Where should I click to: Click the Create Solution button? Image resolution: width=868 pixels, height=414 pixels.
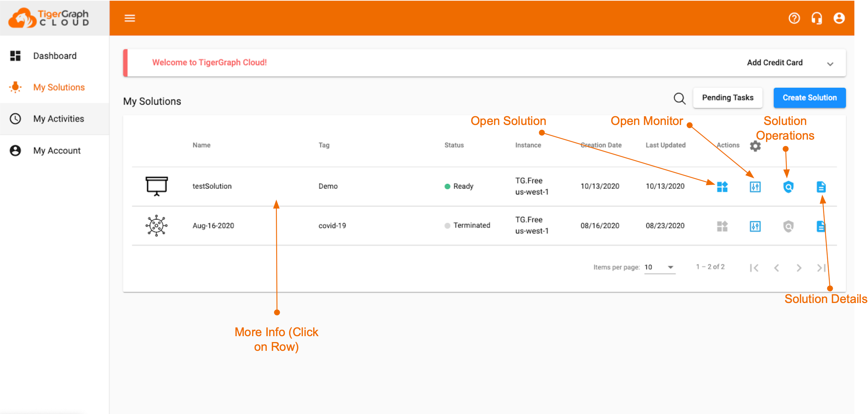(809, 98)
